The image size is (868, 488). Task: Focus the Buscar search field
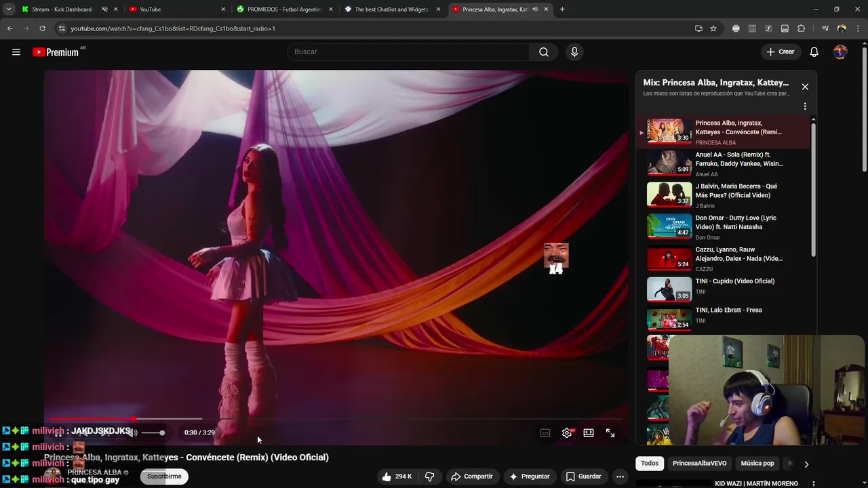[409, 52]
